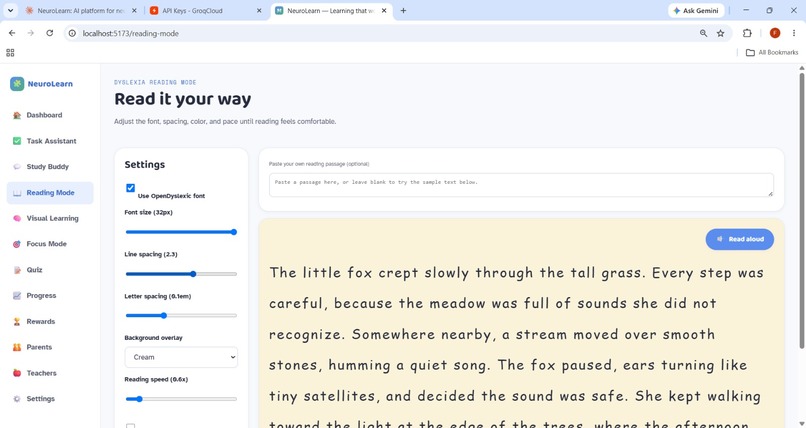Click the Focus Mode target icon
This screenshot has width=806, height=428.
coord(17,244)
